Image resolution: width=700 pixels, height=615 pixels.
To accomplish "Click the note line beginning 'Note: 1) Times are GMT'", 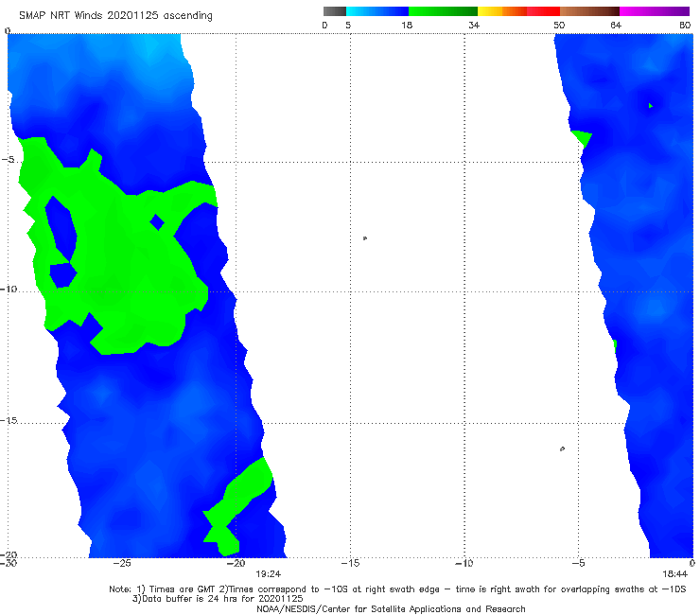I will (x=397, y=589).
